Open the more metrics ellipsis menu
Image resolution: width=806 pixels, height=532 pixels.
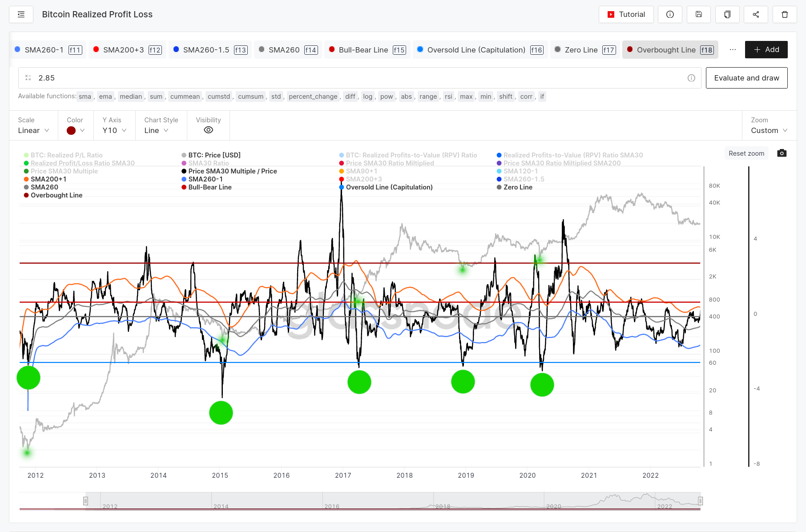click(x=733, y=50)
